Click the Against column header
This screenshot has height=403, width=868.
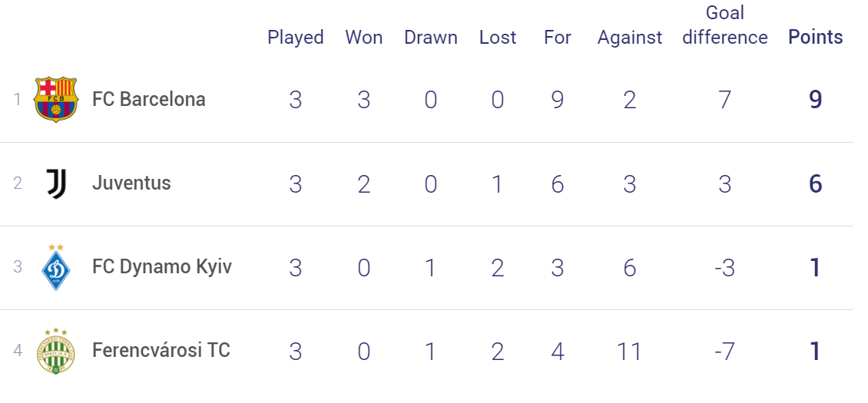(x=629, y=38)
